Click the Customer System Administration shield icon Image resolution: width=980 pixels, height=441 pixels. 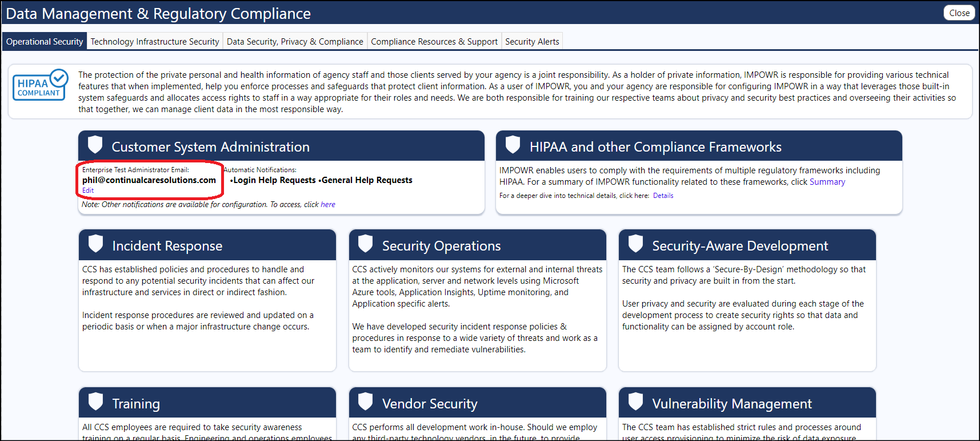pyautogui.click(x=95, y=145)
